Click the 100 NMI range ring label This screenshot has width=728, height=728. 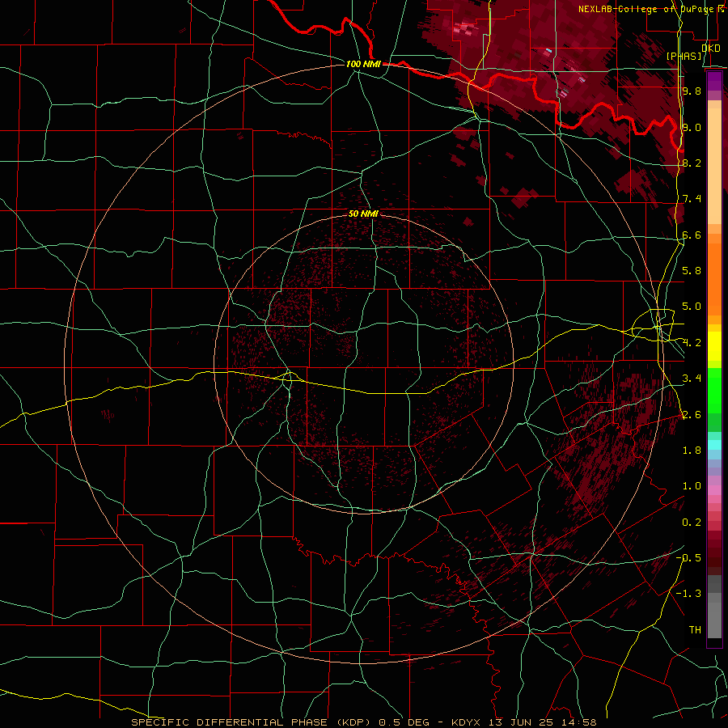pyautogui.click(x=363, y=64)
